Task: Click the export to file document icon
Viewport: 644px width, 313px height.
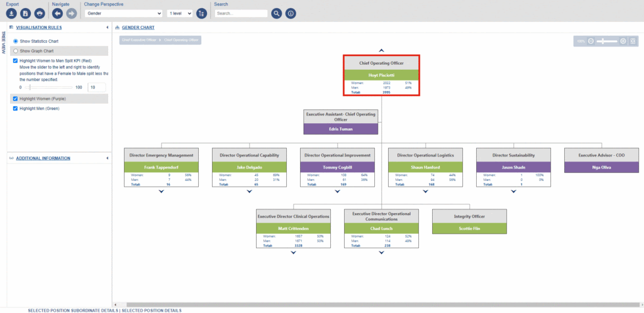Action: click(25, 14)
